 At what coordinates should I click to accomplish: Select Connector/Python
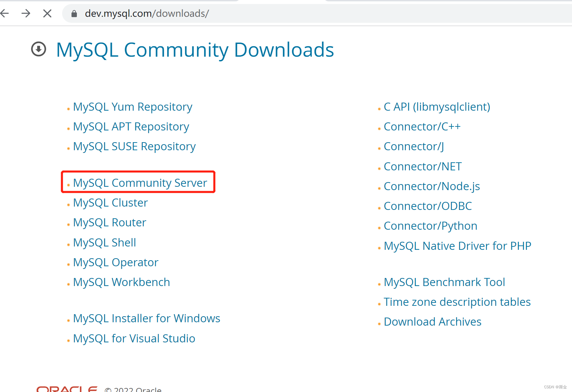coord(430,226)
